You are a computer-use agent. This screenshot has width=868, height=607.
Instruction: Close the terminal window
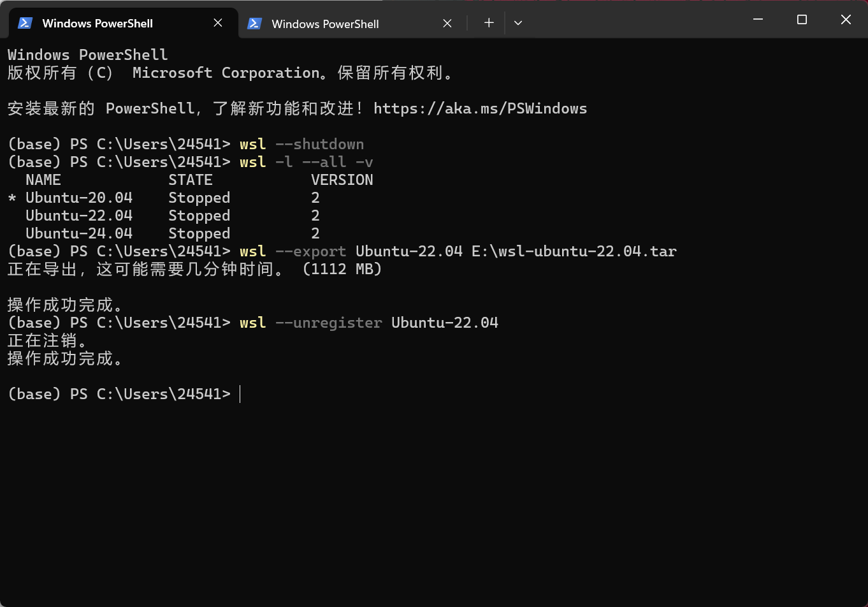(x=846, y=20)
